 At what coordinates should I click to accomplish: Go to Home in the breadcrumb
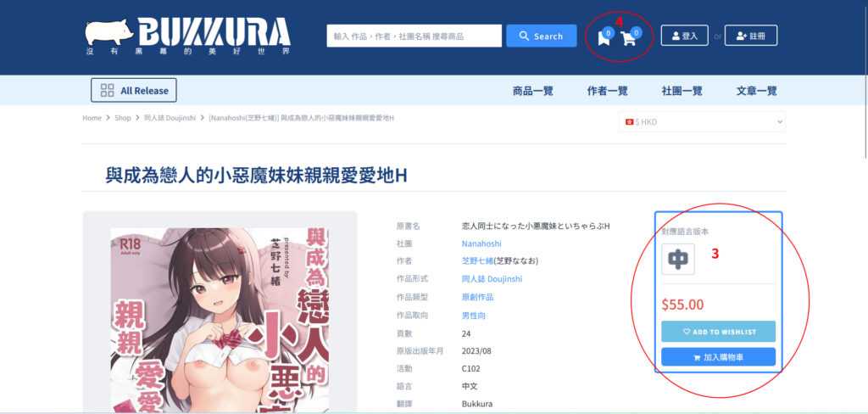pos(92,118)
